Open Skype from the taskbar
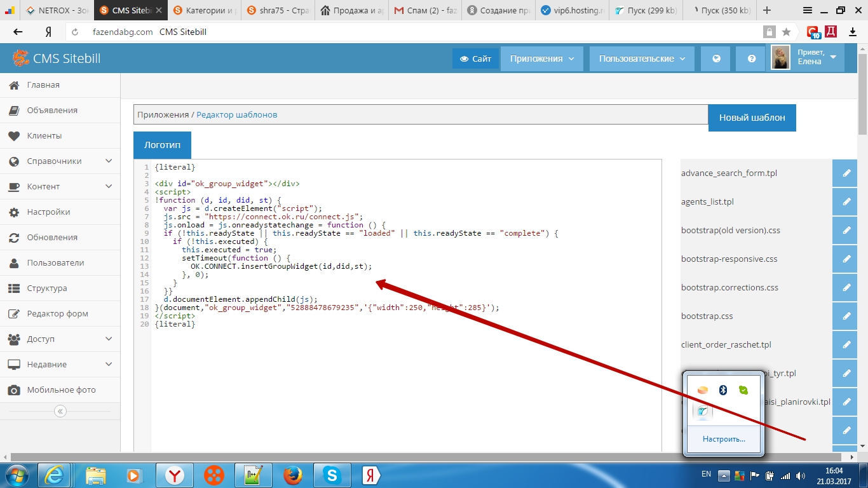 [331, 475]
